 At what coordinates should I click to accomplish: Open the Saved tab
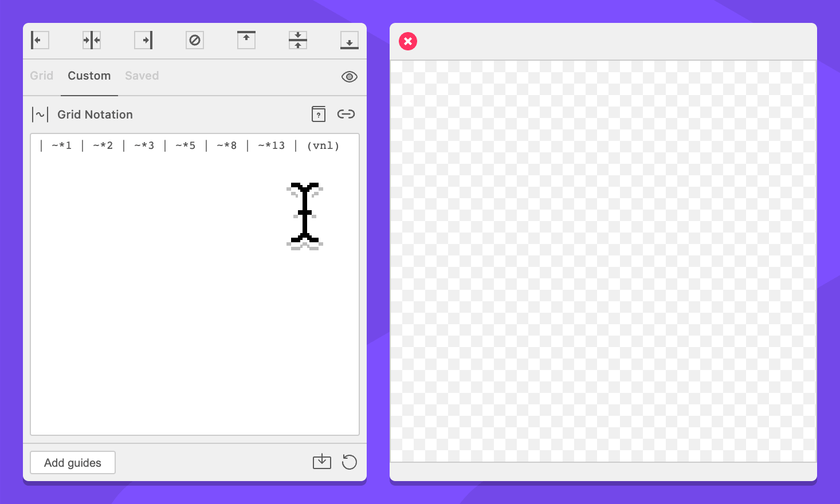pos(142,76)
